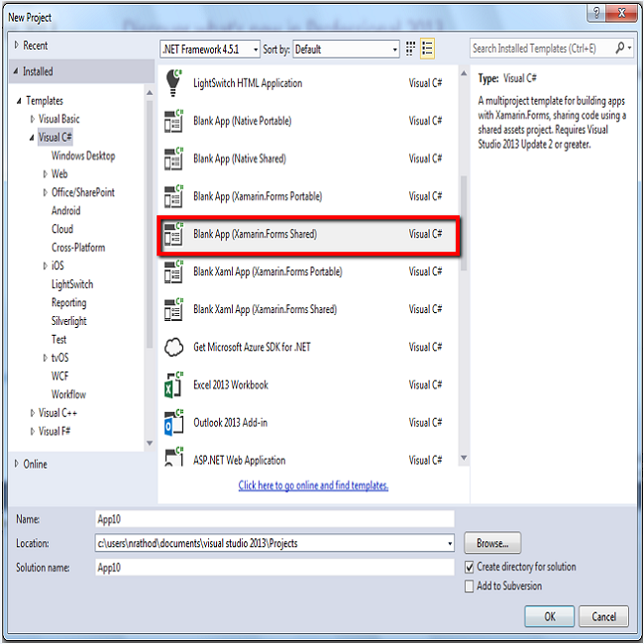Select the WCF category
This screenshot has width=644, height=644.
pyautogui.click(x=60, y=376)
